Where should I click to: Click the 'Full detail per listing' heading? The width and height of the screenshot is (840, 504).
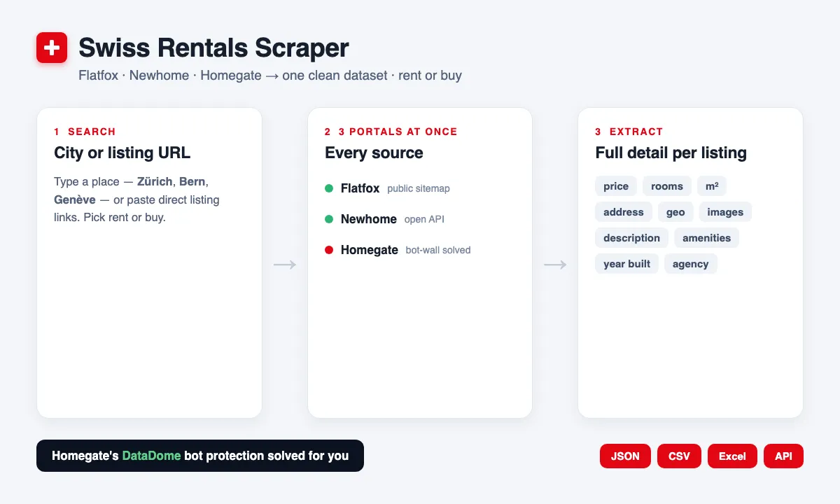click(x=671, y=153)
